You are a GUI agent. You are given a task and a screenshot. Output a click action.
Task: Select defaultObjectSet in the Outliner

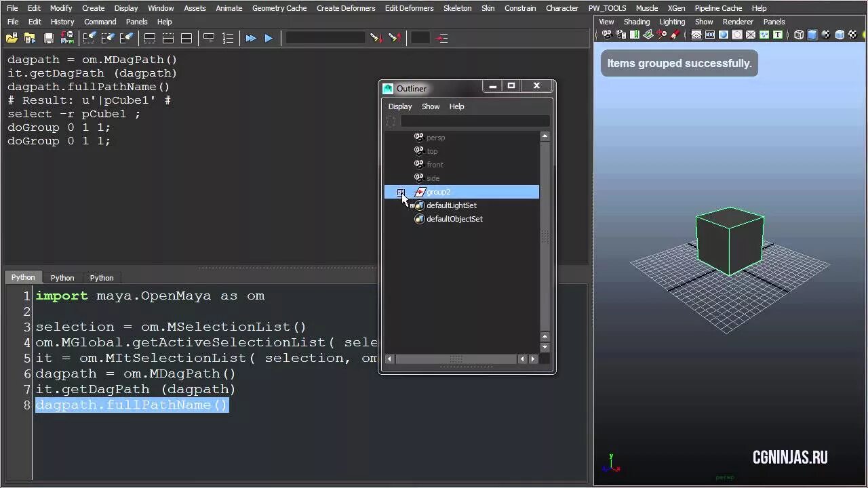pyautogui.click(x=454, y=219)
